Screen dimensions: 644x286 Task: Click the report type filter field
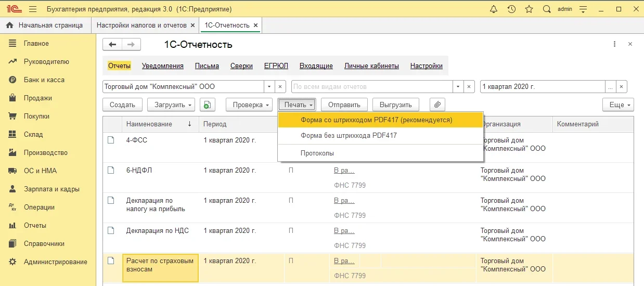click(372, 87)
